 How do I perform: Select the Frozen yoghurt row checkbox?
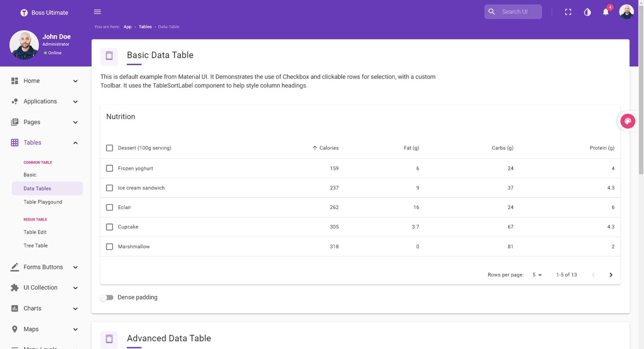109,168
